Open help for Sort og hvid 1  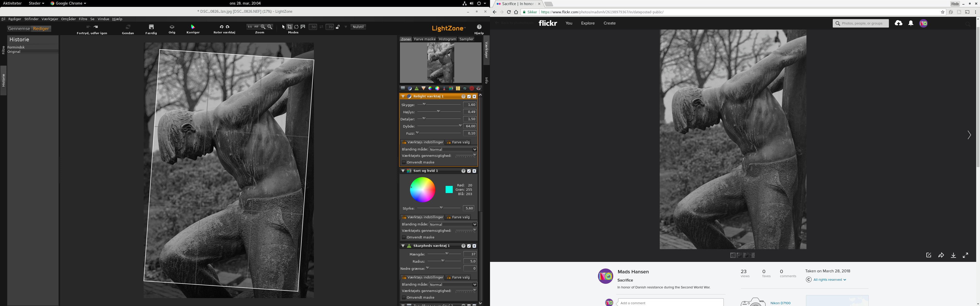coord(463,171)
